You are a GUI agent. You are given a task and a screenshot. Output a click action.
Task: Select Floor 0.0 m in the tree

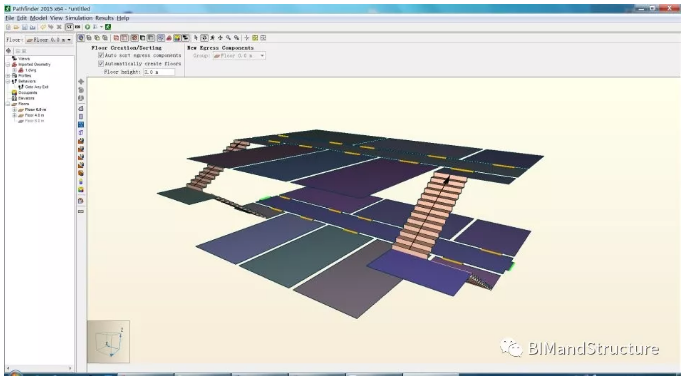(34, 121)
